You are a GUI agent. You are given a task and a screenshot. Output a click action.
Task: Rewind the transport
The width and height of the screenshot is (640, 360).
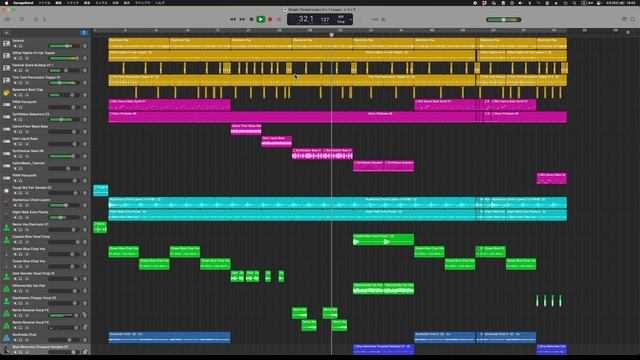point(233,19)
